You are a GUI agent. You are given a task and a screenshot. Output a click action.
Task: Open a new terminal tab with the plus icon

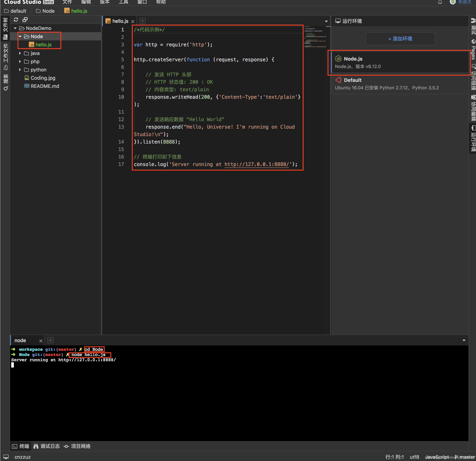pyautogui.click(x=51, y=340)
